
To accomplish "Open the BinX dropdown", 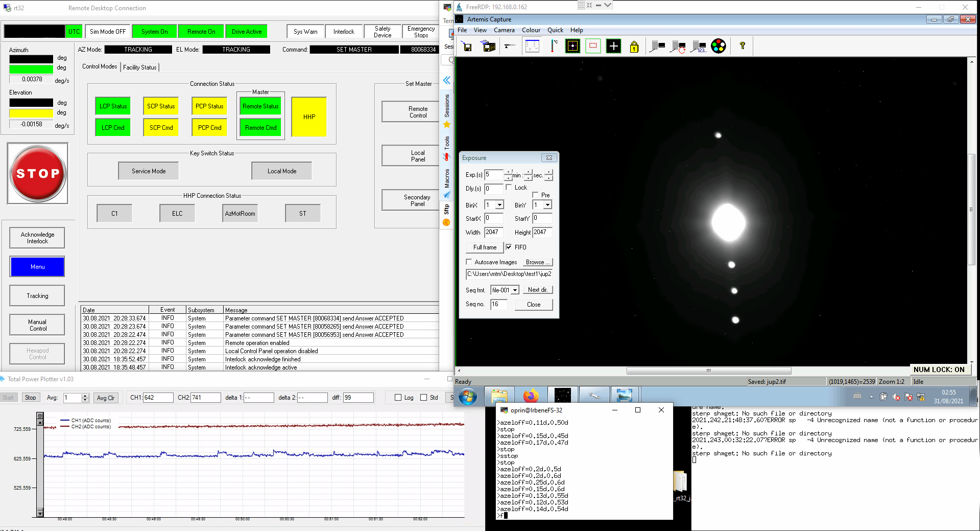I will pyautogui.click(x=499, y=205).
